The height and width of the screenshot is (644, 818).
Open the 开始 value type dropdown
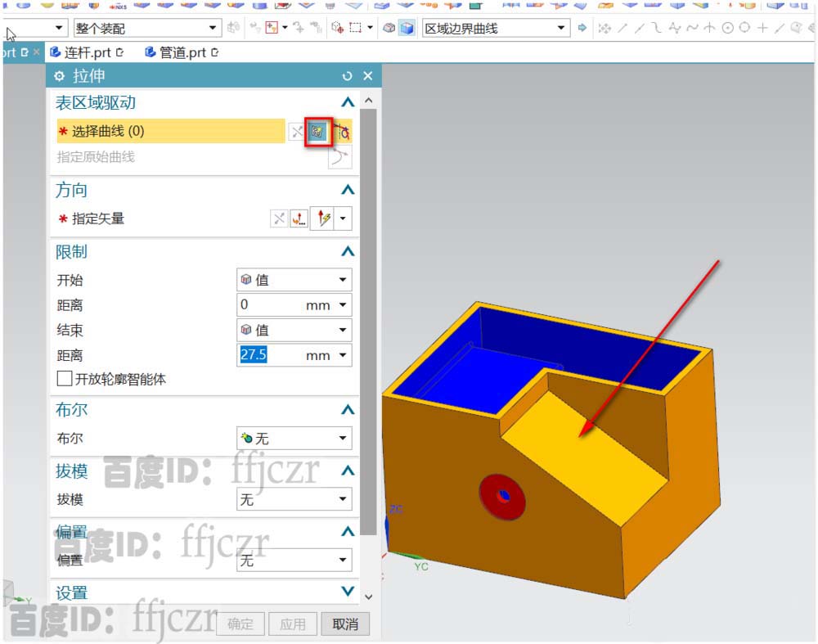[294, 280]
